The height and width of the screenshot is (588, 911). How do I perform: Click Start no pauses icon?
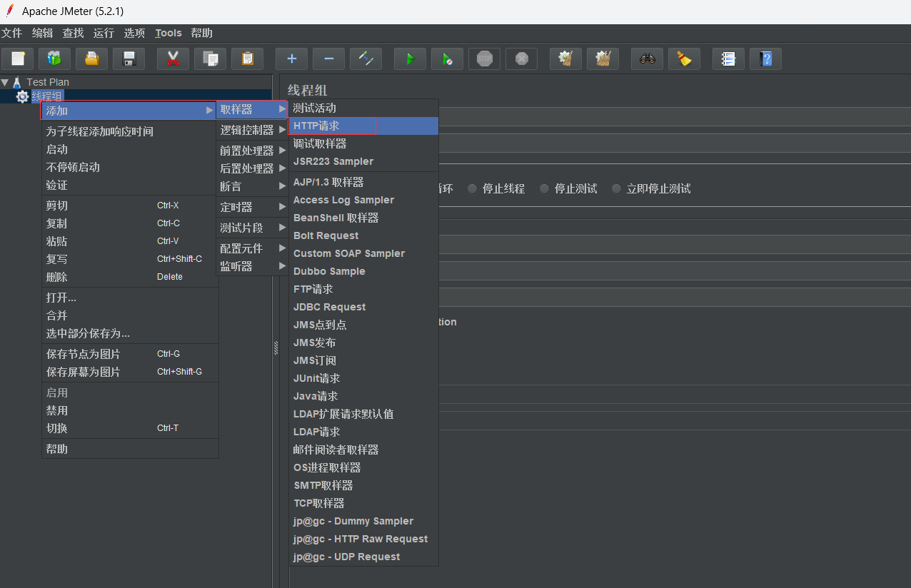pos(447,59)
